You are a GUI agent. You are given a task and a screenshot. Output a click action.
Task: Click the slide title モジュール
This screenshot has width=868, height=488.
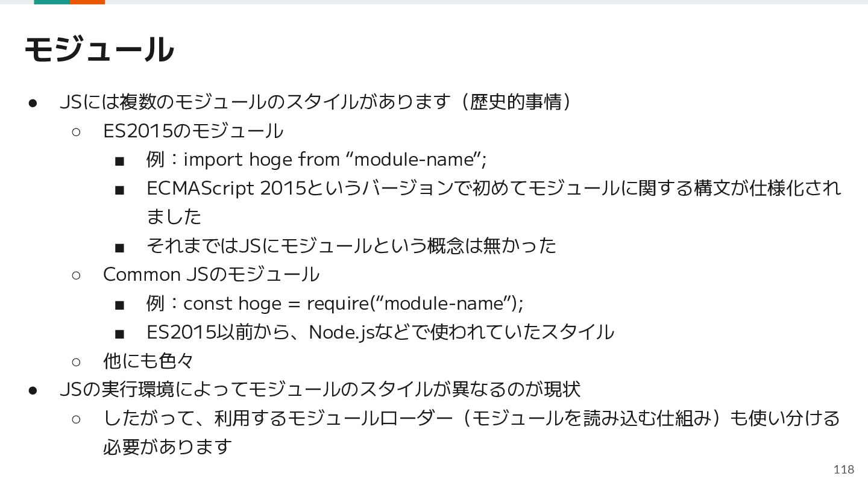[99, 49]
